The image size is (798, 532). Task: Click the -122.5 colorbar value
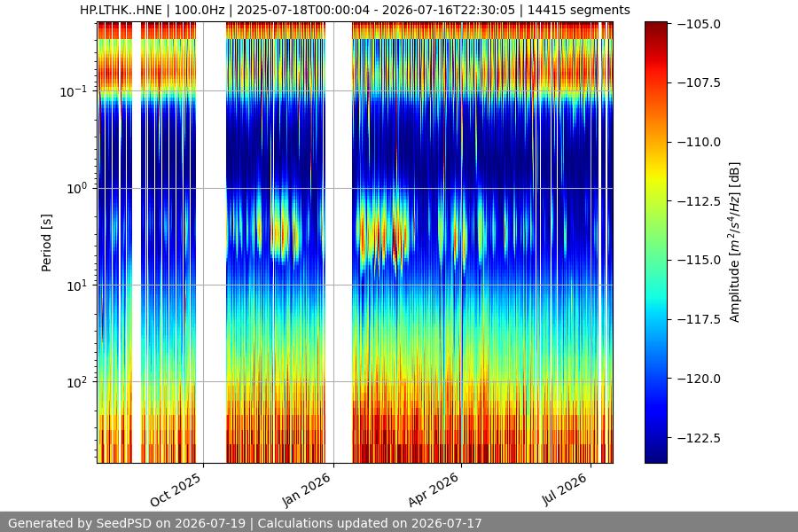point(699,438)
